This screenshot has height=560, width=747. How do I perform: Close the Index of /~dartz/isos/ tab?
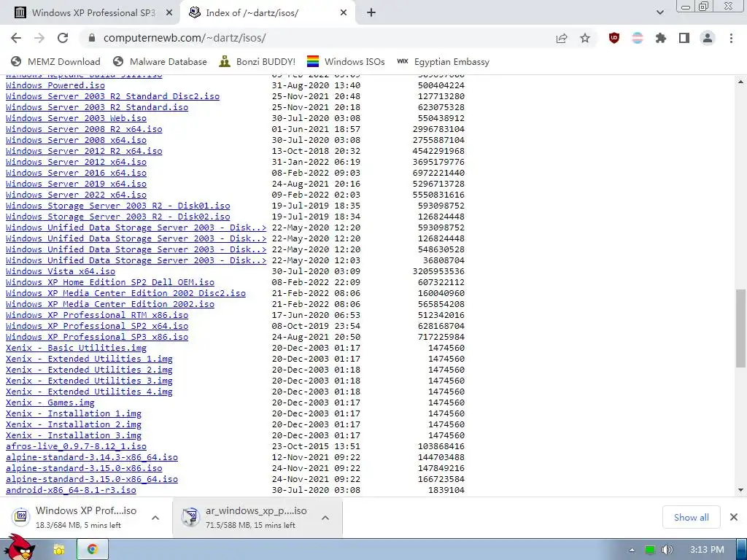coord(344,13)
